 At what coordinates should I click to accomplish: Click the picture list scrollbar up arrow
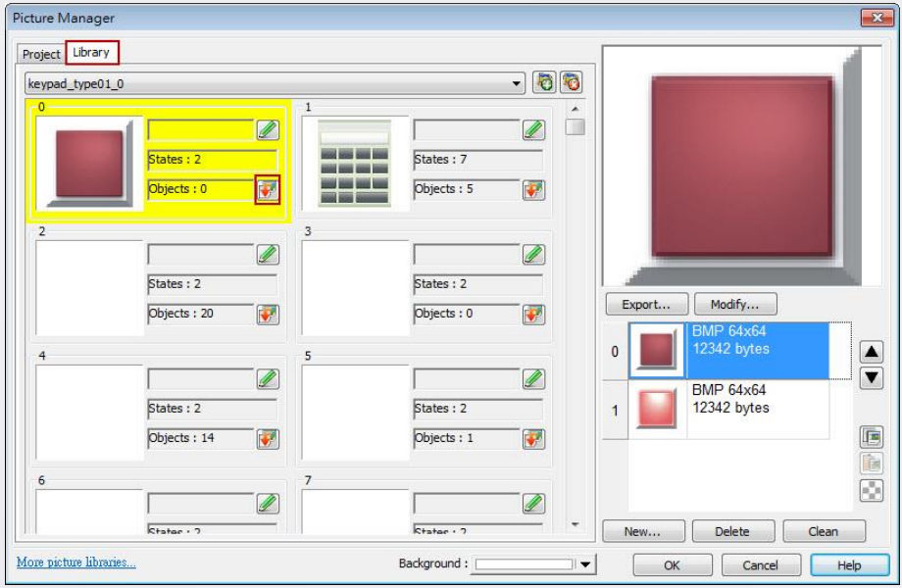pyautogui.click(x=575, y=109)
